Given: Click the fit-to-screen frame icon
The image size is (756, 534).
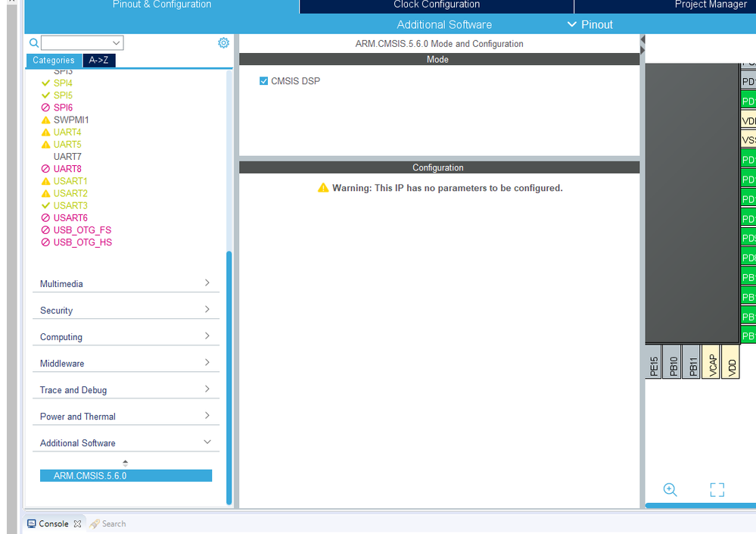Looking at the screenshot, I should click(x=717, y=489).
